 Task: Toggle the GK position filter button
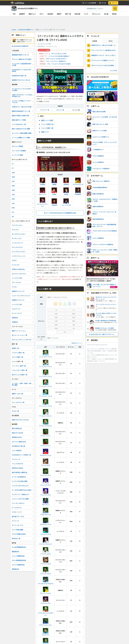point(65,332)
